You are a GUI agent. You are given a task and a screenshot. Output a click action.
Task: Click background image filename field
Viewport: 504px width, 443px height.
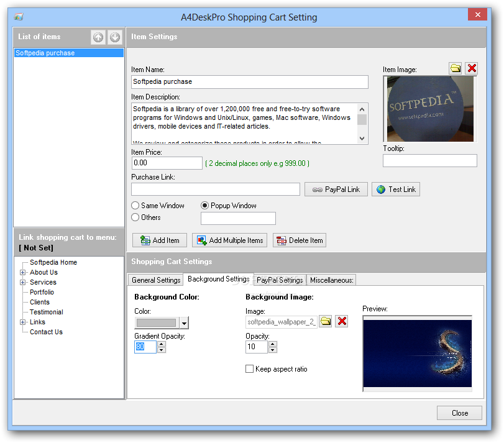[282, 322]
